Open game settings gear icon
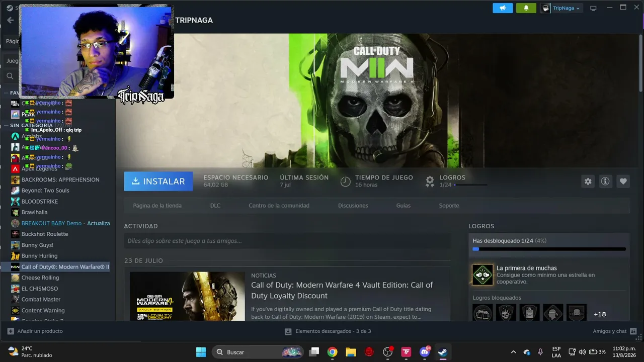 tap(588, 182)
